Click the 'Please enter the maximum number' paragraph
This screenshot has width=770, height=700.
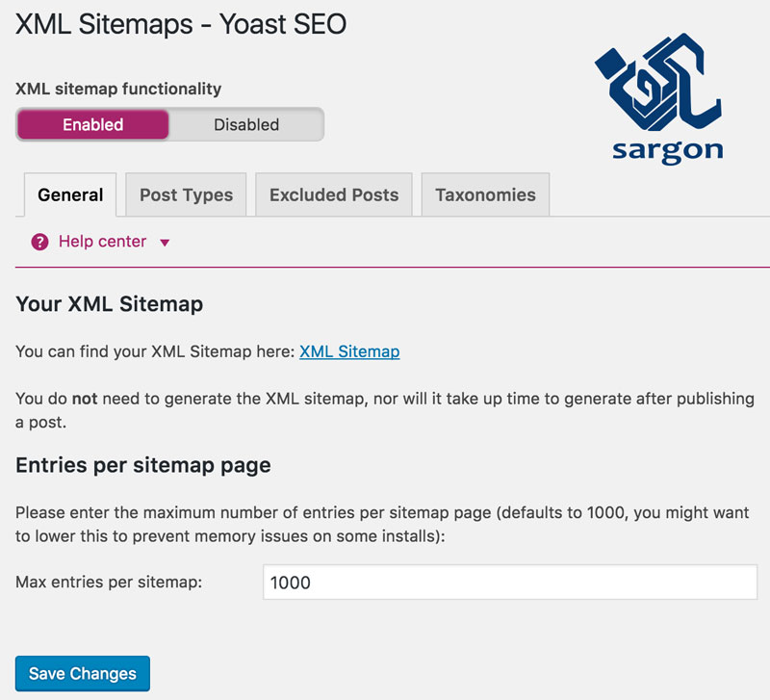click(x=382, y=524)
